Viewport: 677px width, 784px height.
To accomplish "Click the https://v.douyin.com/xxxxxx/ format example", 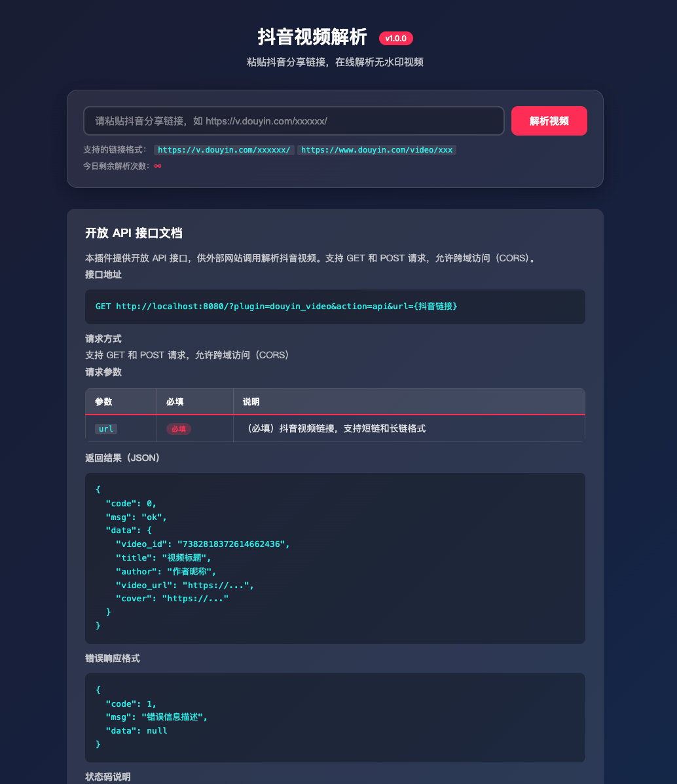I will pyautogui.click(x=224, y=150).
